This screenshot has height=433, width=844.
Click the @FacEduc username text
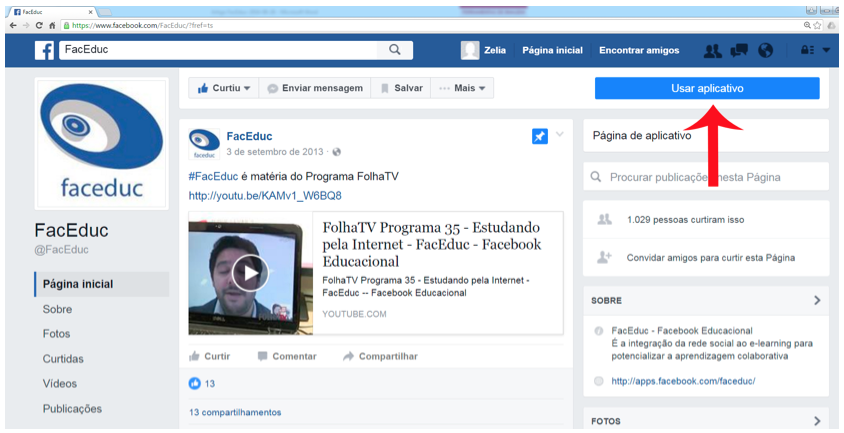click(x=61, y=250)
